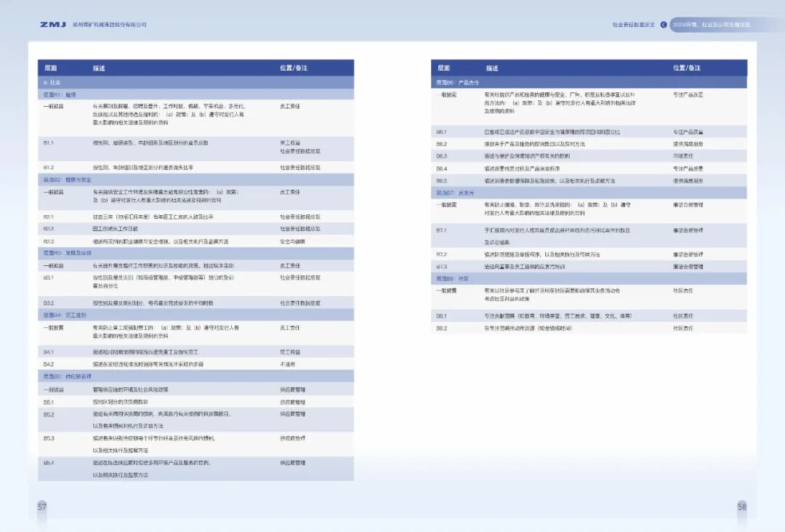The height and width of the screenshot is (532, 785).
Task: Click the B. 社会 section row
Action: point(196,82)
